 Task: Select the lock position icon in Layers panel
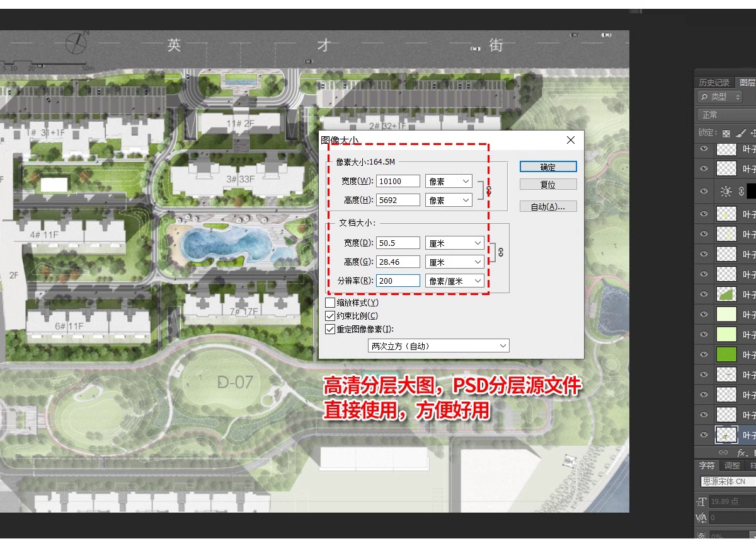(x=755, y=133)
